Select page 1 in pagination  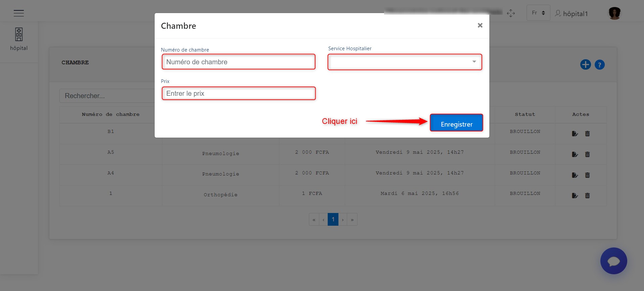(x=333, y=219)
